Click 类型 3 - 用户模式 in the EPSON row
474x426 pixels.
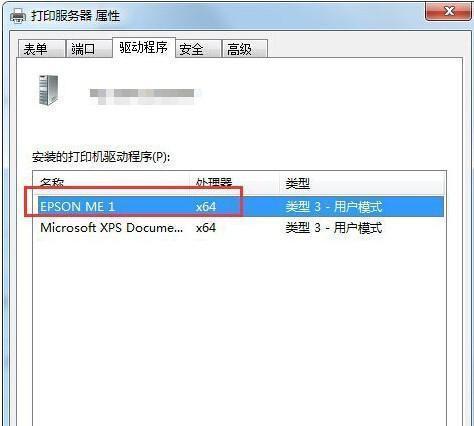tap(333, 207)
